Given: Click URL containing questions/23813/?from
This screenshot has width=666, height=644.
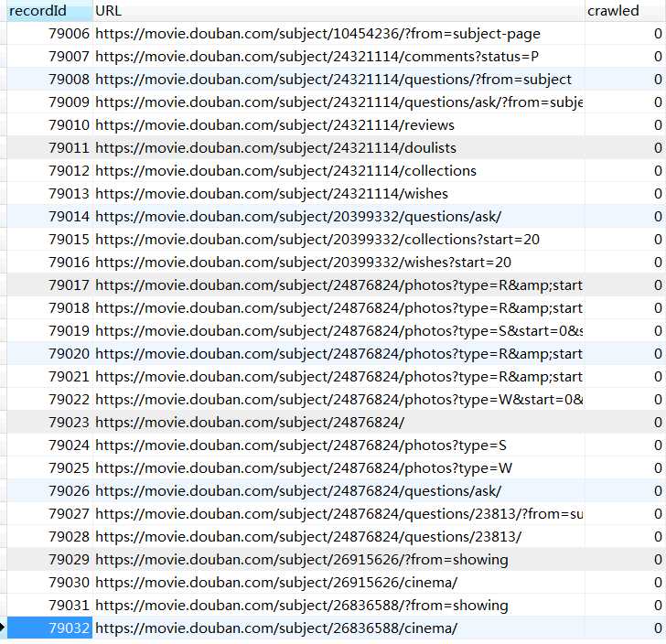Looking at the screenshot, I should (338, 513).
